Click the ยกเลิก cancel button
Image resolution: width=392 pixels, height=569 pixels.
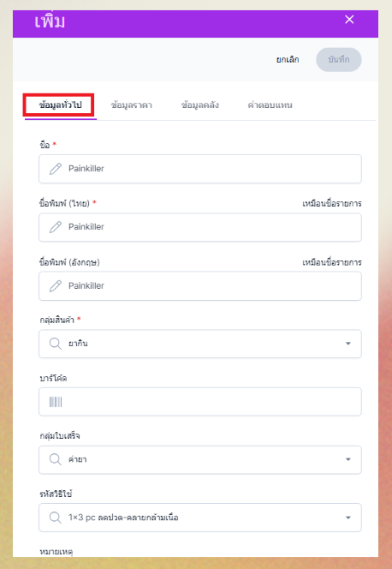click(x=288, y=59)
